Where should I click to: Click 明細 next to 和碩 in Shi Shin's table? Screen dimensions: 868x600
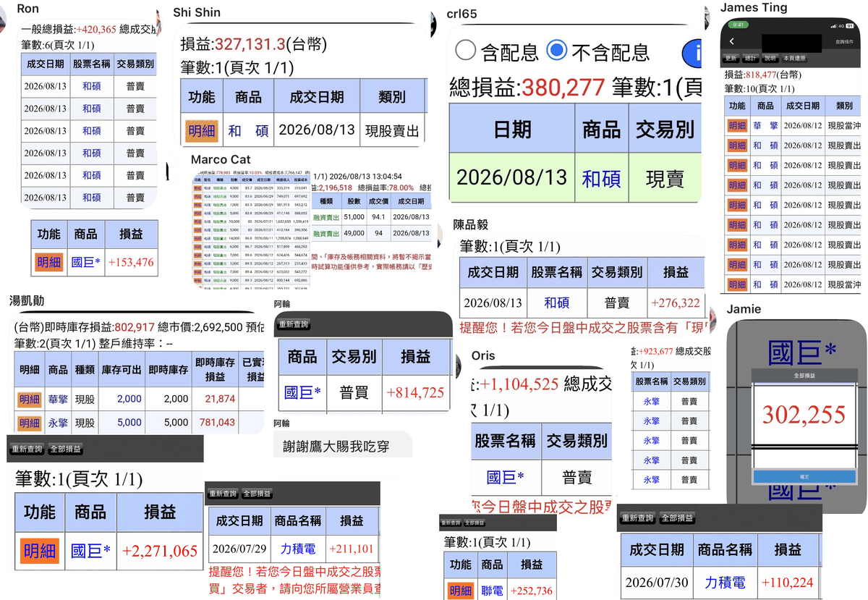(x=201, y=131)
